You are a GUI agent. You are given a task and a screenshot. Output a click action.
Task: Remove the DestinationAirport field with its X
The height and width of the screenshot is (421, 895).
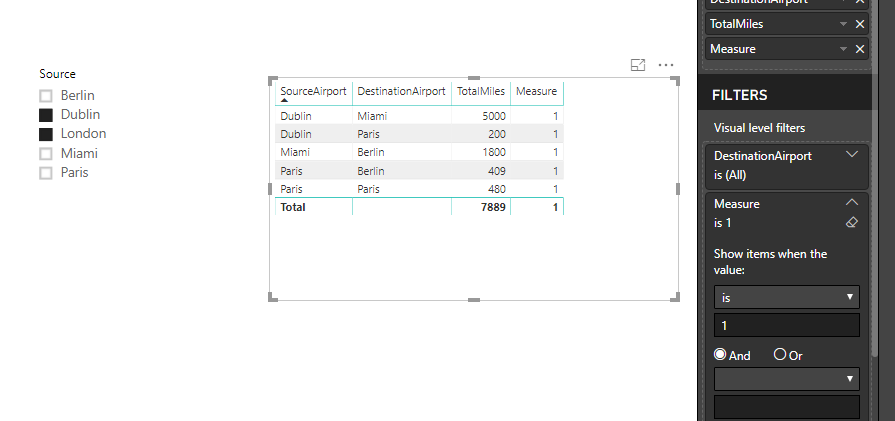coord(860,2)
